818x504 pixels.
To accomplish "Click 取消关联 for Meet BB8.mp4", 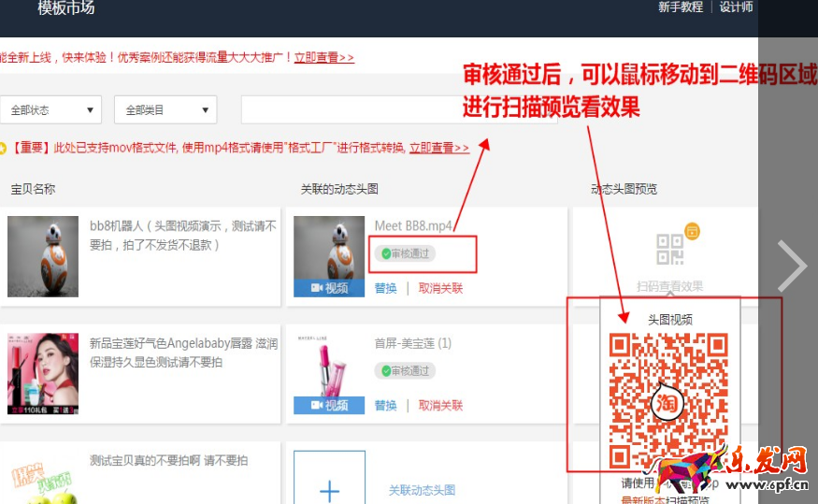I will click(x=440, y=289).
